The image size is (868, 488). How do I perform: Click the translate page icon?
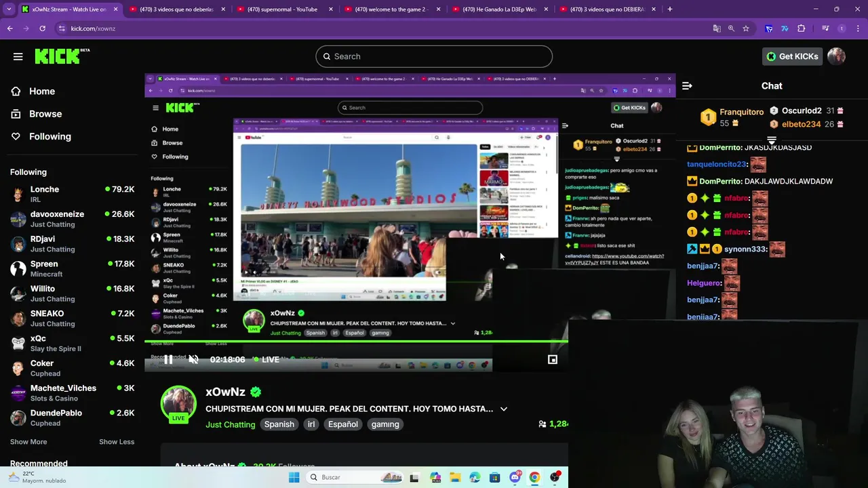717,28
